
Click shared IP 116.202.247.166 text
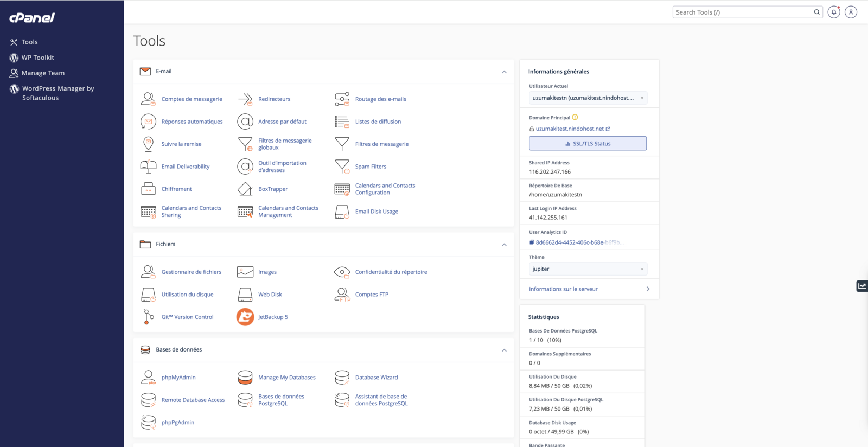tap(550, 172)
